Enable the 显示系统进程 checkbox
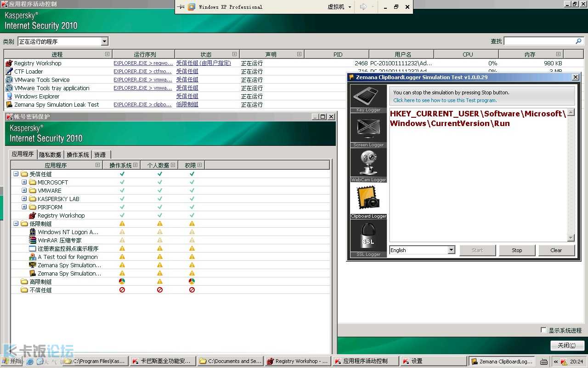 pos(544,330)
